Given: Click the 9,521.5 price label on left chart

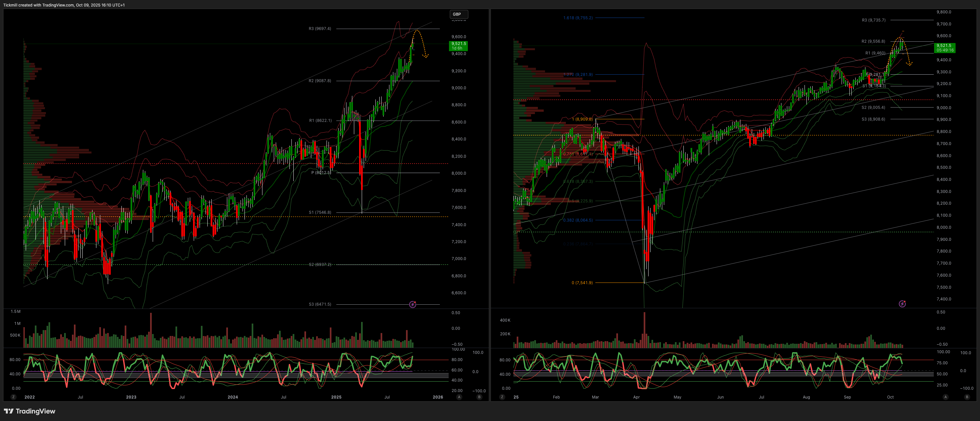Looking at the screenshot, I should tap(459, 46).
